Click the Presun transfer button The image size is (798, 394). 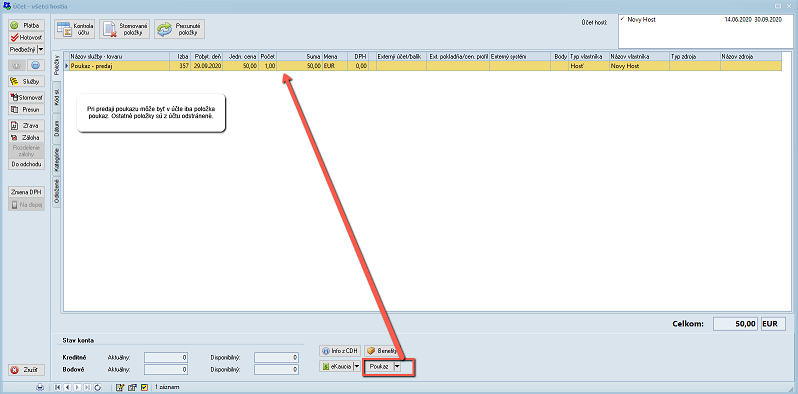tap(26, 109)
